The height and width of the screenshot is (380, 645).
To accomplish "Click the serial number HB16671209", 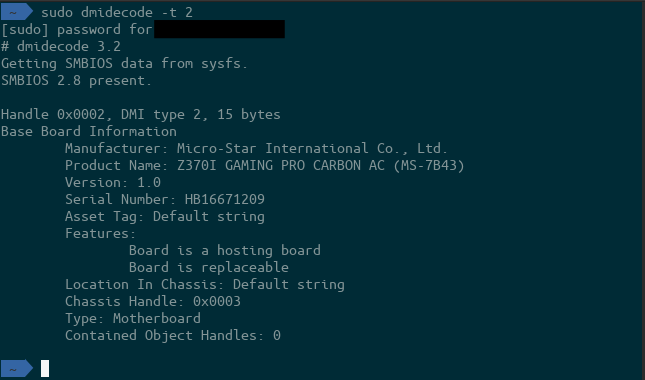I will click(x=225, y=199).
